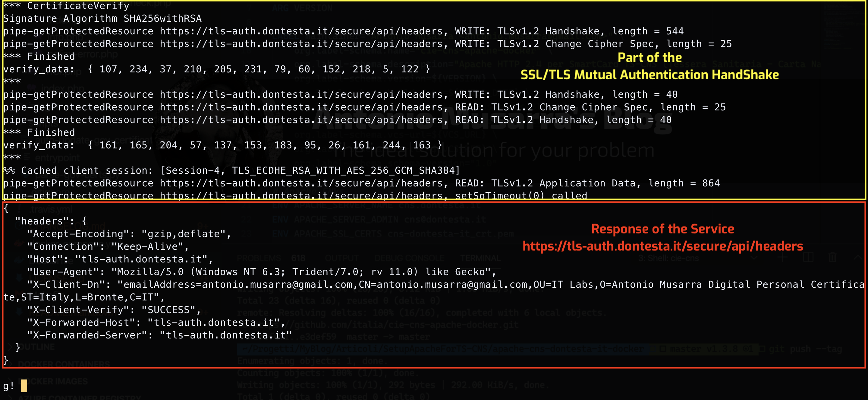Viewport: 868px width, 400px height.
Task: Click the READ Change Cipher Spec line
Action: pos(364,107)
